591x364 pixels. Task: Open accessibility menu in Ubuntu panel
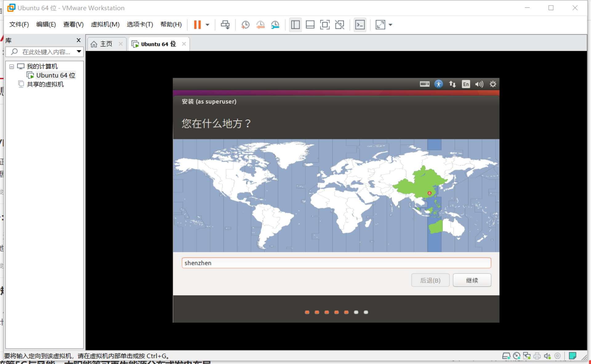click(438, 84)
